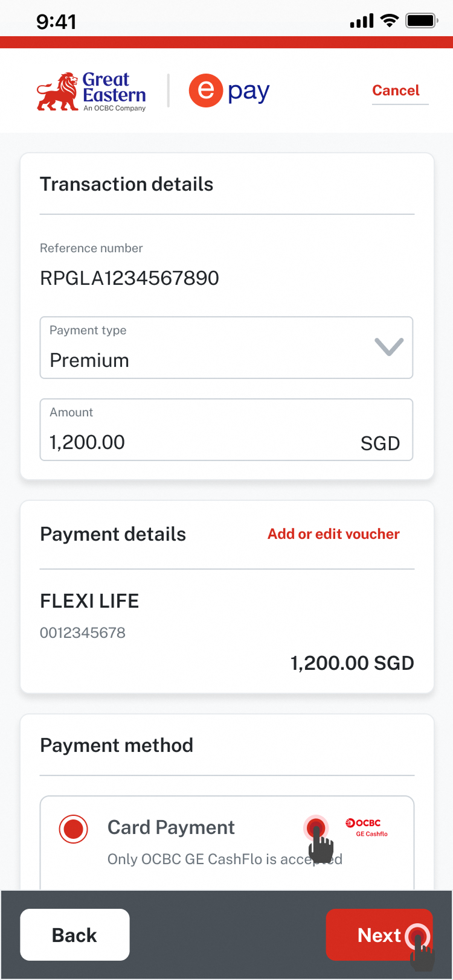Cancel the epay transaction
Image resolution: width=453 pixels, height=980 pixels.
coord(396,91)
